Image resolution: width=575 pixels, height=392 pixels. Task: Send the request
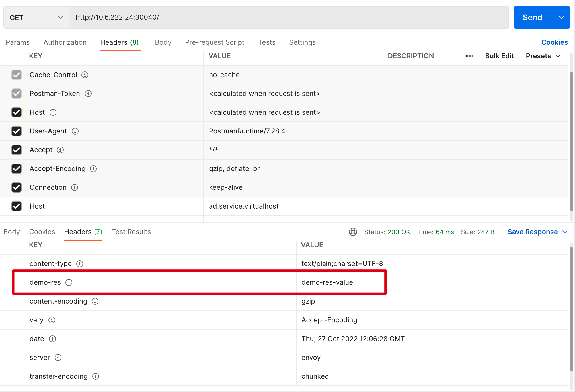coord(533,17)
